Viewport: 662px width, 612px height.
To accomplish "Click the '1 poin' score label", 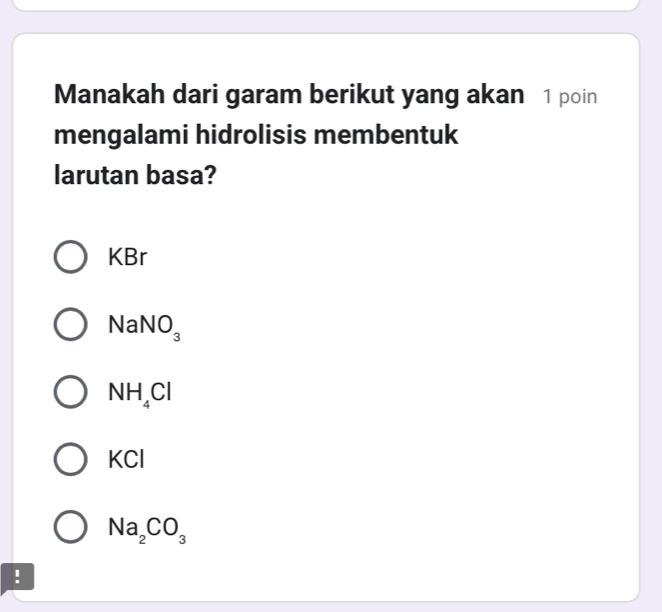I will 569,97.
